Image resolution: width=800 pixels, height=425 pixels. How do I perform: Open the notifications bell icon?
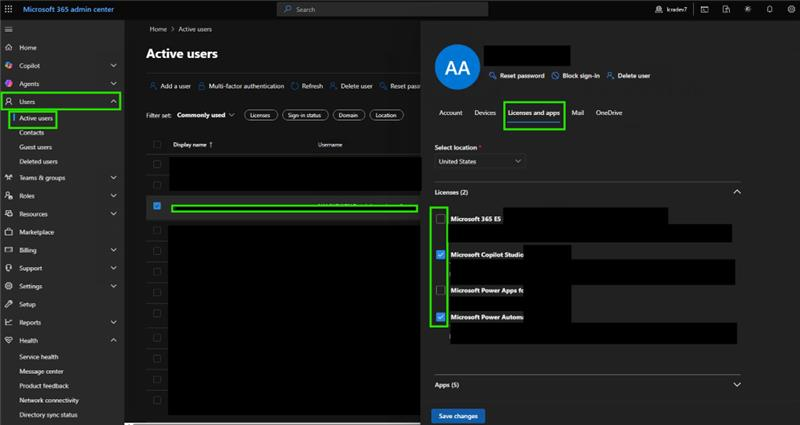[x=769, y=9]
